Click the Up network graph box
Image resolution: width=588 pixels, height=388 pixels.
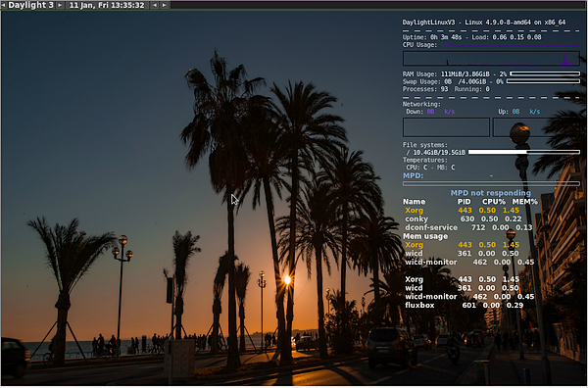(537, 127)
